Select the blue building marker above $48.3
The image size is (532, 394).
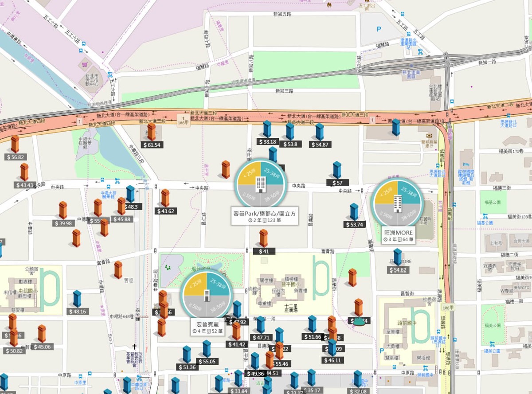point(130,194)
